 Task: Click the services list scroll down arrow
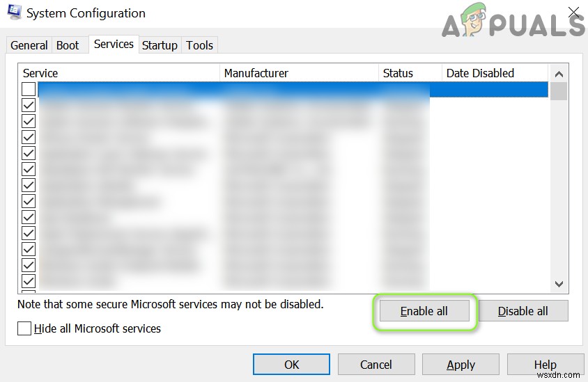click(x=559, y=285)
